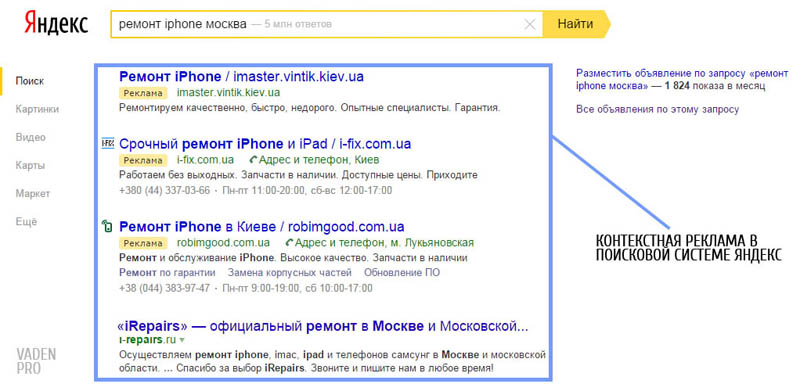Open the i-fix favicon beside Срочный ремонт result

108,144
